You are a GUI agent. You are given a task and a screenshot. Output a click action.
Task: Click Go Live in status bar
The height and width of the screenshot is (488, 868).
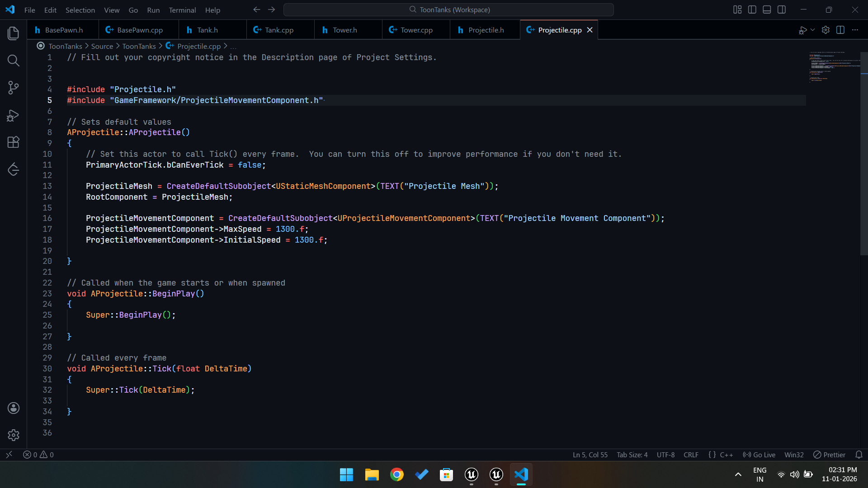pos(759,455)
